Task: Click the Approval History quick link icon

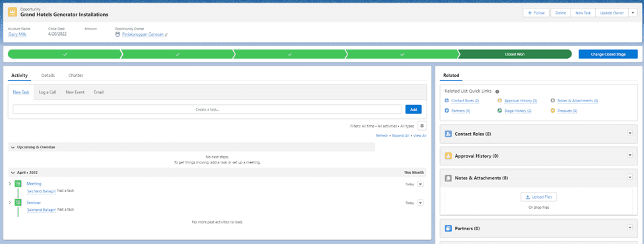Action: pyautogui.click(x=499, y=100)
